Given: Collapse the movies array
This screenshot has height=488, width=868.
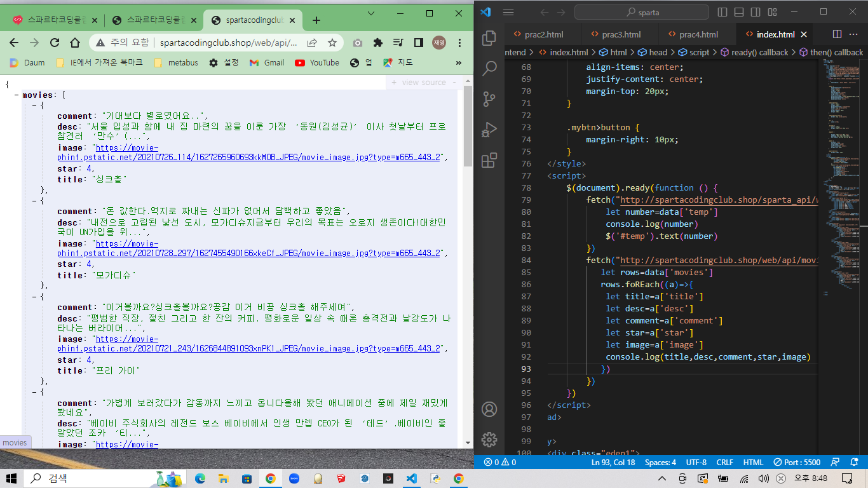Looking at the screenshot, I should click(x=16, y=95).
